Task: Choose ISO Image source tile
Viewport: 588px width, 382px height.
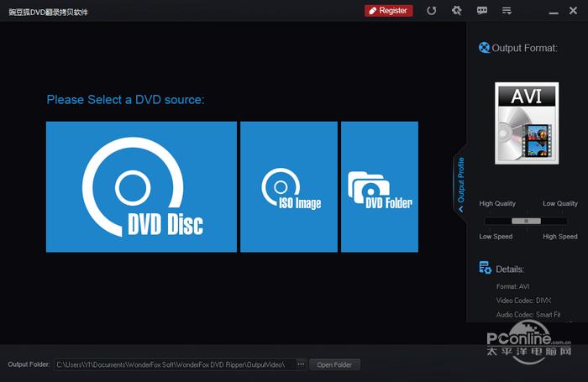Action: click(x=289, y=186)
